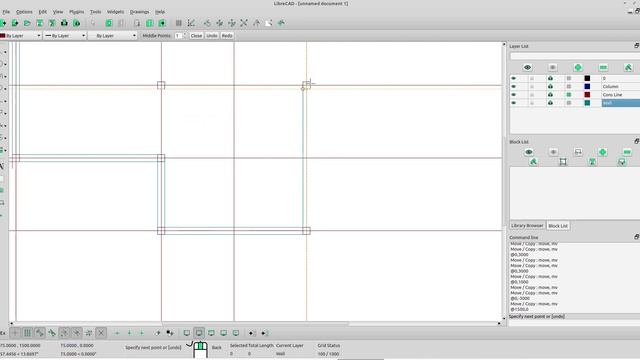The height and width of the screenshot is (360, 640).
Task: Toggle print setting for layer 0
Action: click(550, 78)
